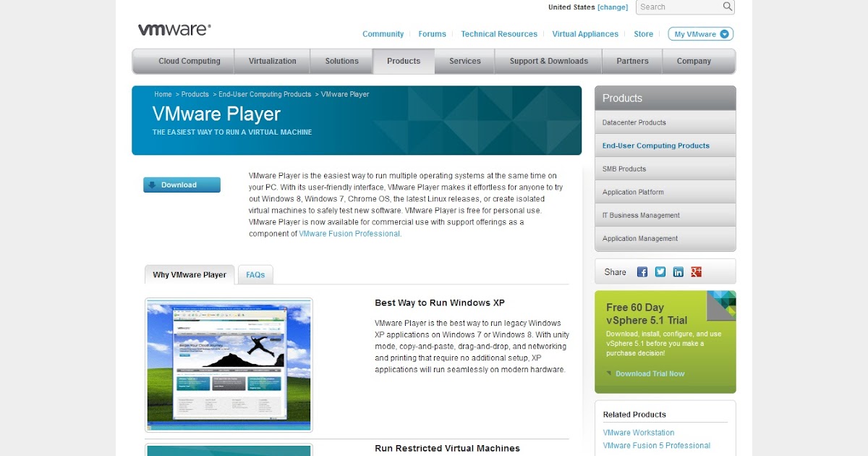Click the blue Download button
This screenshot has height=456, width=868.
point(182,185)
